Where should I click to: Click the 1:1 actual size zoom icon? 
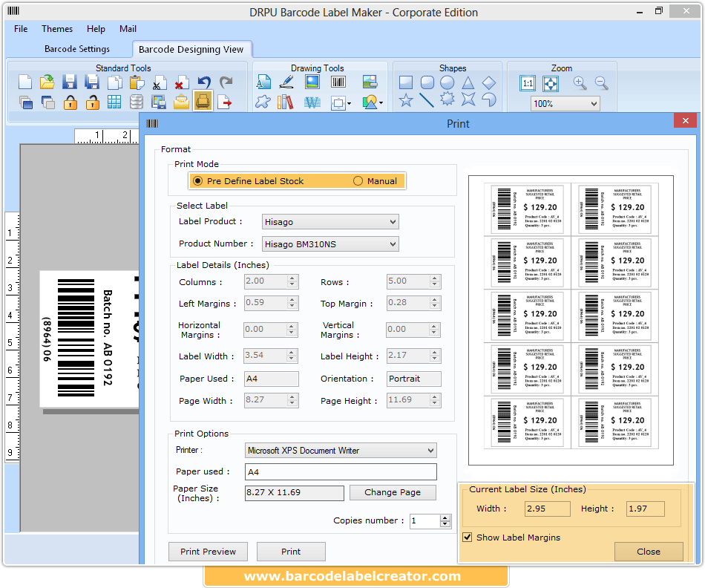click(x=528, y=83)
